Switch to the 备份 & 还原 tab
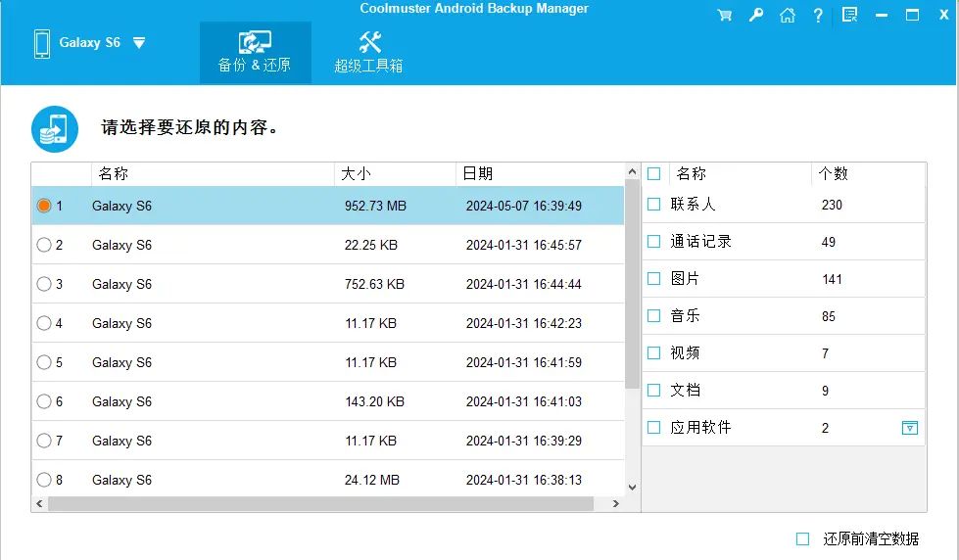 tap(255, 52)
